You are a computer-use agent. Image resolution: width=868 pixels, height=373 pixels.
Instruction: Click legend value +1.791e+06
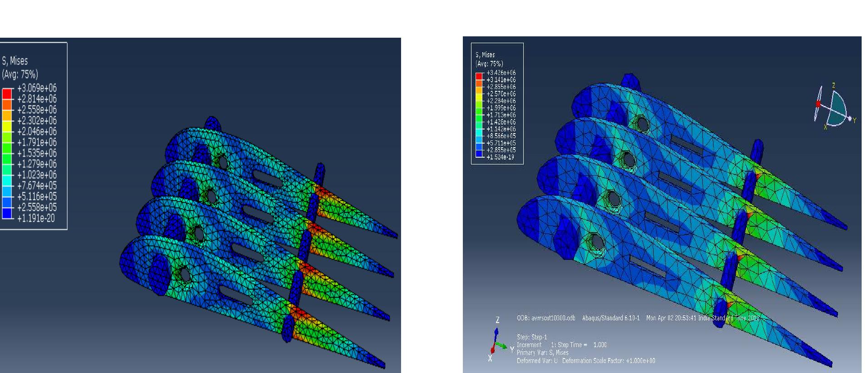tap(37, 142)
